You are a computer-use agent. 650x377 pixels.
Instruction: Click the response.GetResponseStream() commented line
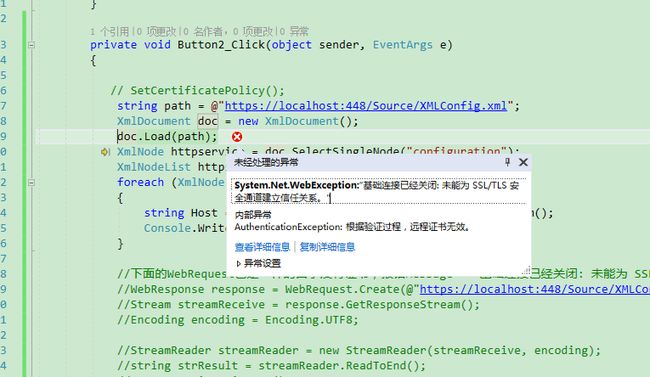[298, 304]
